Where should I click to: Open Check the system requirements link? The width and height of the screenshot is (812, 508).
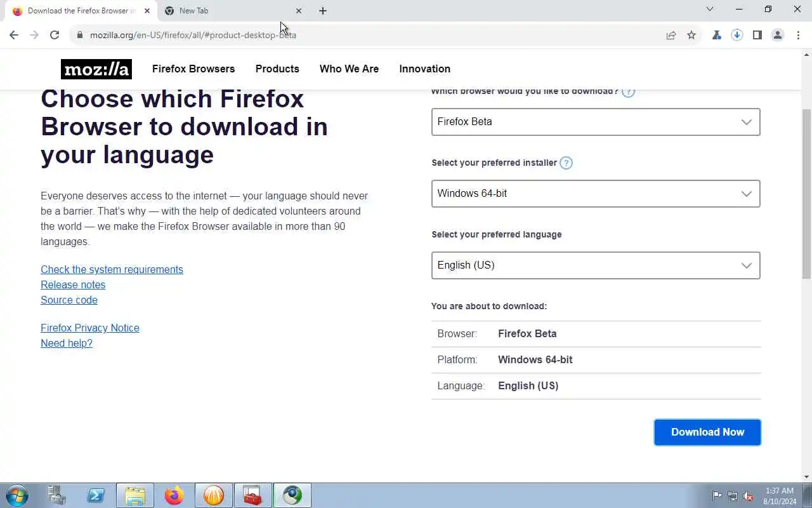[x=112, y=269]
